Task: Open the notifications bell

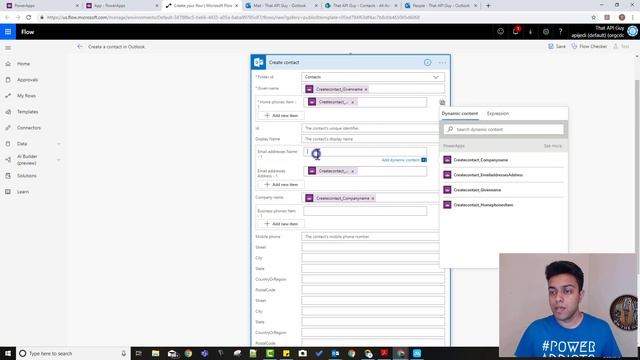Action: click(x=516, y=32)
